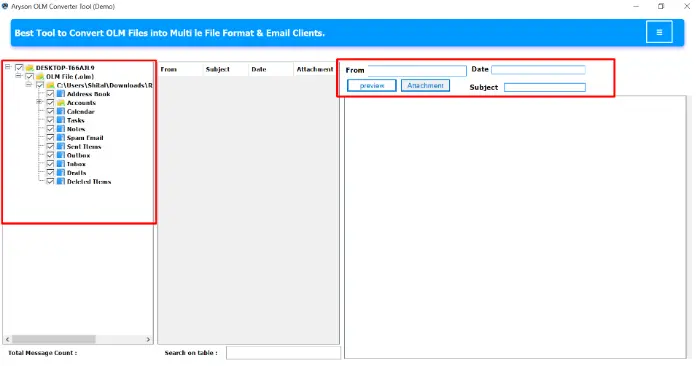Viewport: 700px width, 366px height.
Task: Select the Deleted Items tree label
Action: click(89, 182)
